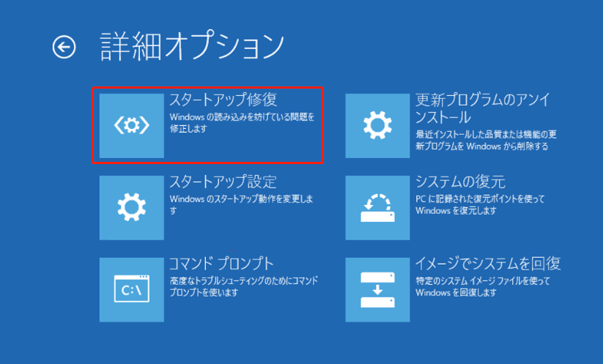Screen dimensions: 603x364
Task: Open システムの復元 title
Action: pos(460,182)
